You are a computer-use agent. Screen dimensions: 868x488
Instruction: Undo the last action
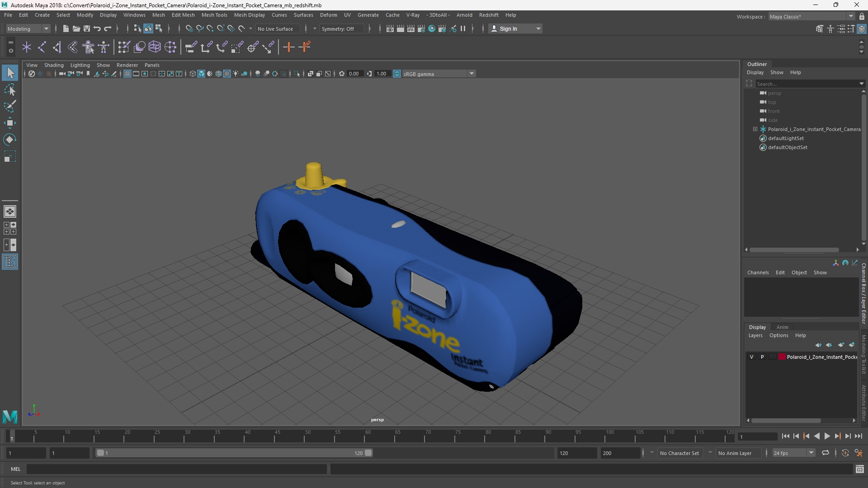pyautogui.click(x=97, y=28)
